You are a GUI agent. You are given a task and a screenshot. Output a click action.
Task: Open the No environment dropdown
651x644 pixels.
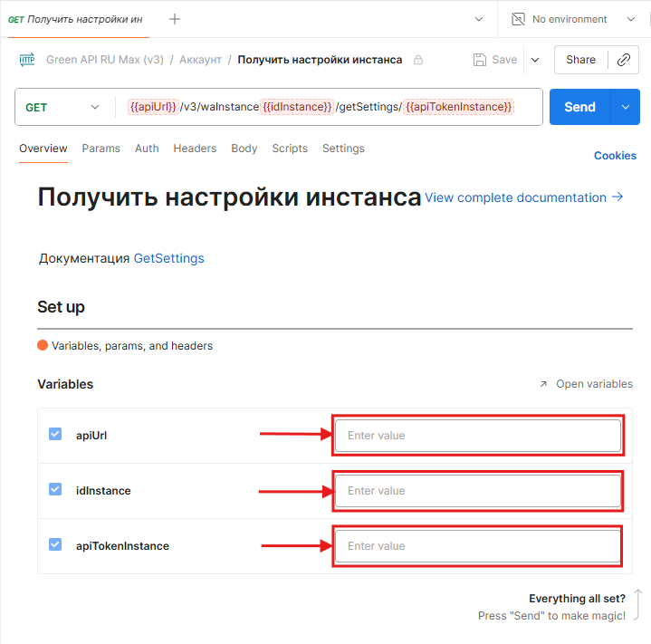(631, 19)
